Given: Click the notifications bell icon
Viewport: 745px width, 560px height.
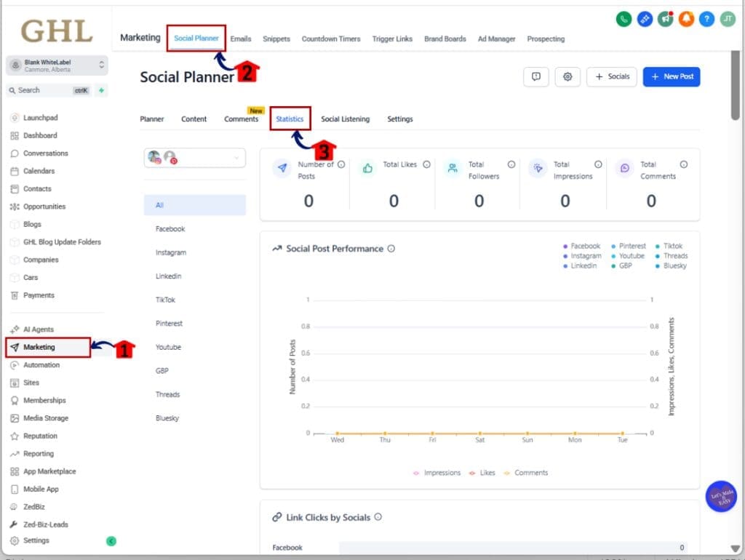Looking at the screenshot, I should tap(685, 19).
